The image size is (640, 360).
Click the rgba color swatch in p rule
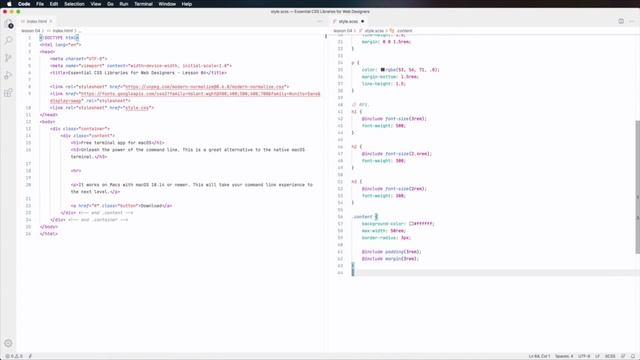point(382,70)
